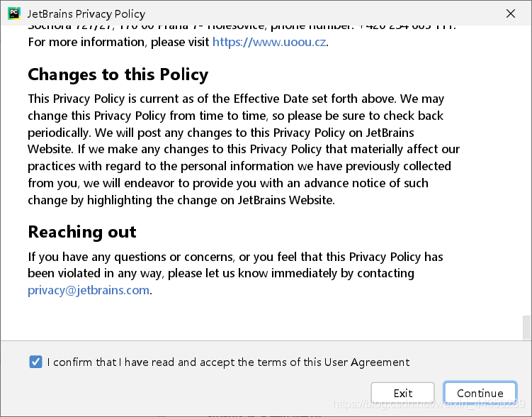Screen dimensions: 532x417
Task: Click the 'For more information, please visit' text
Action: click(119, 42)
